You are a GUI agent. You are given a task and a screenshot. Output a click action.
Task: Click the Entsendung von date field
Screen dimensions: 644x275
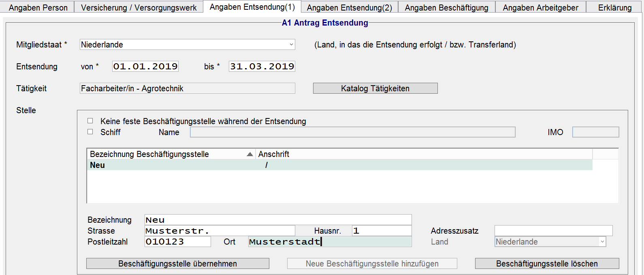[145, 67]
